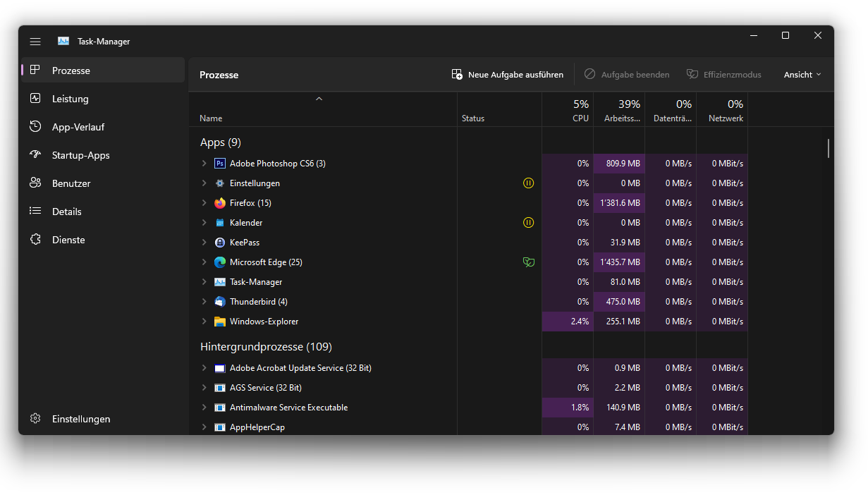This screenshot has height=495, width=868.
Task: Click the vertical scrollbar thumb
Action: [x=829, y=148]
